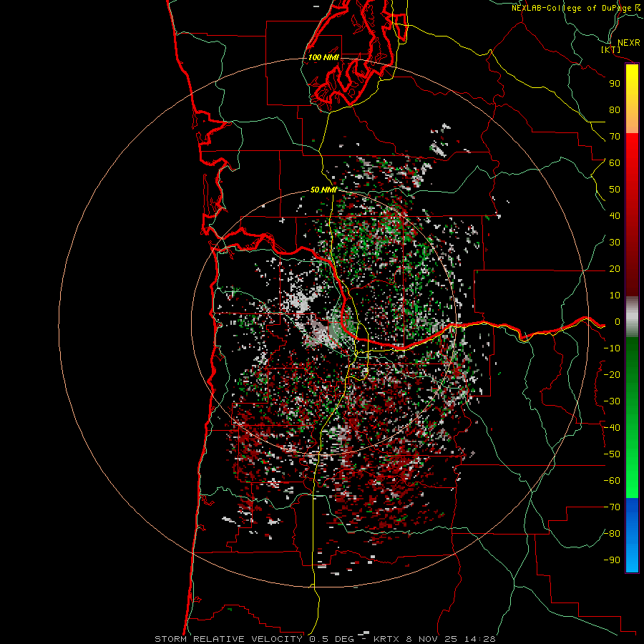Click the NEXR label above the scale

[628, 43]
